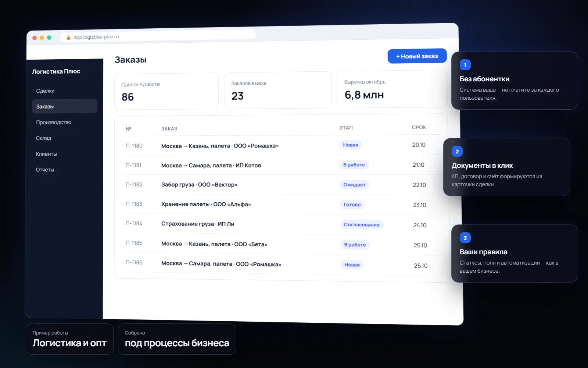Click the deadline 22.10 cell
The width and height of the screenshot is (588, 368).
(x=419, y=185)
